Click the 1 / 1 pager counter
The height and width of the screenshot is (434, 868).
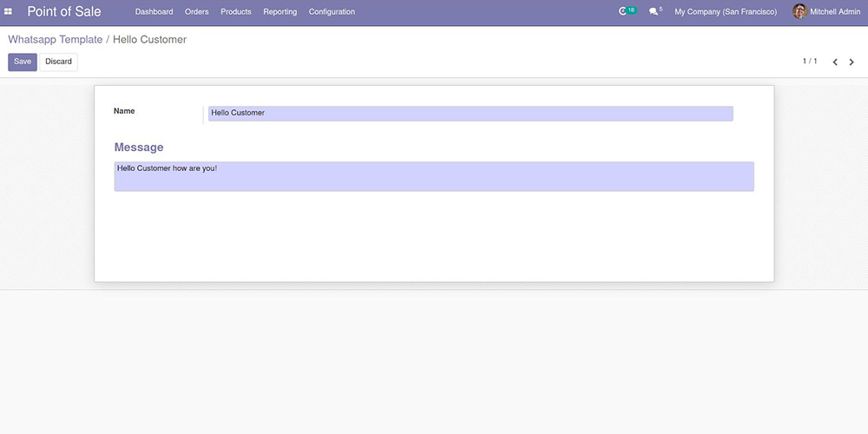click(x=810, y=62)
